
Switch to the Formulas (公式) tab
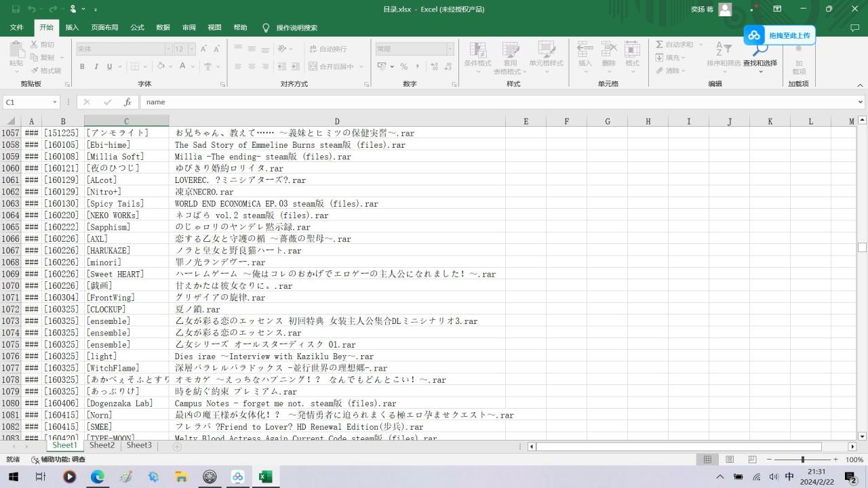pyautogui.click(x=138, y=28)
